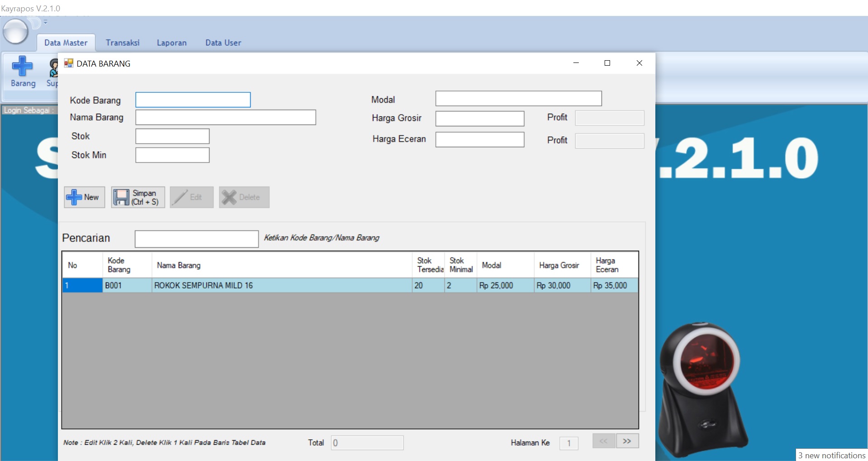Focus the Kode Barang input field
The height and width of the screenshot is (461, 868).
(x=193, y=100)
